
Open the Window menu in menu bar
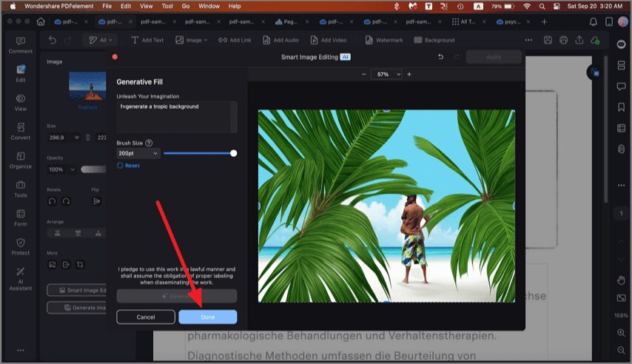point(209,6)
